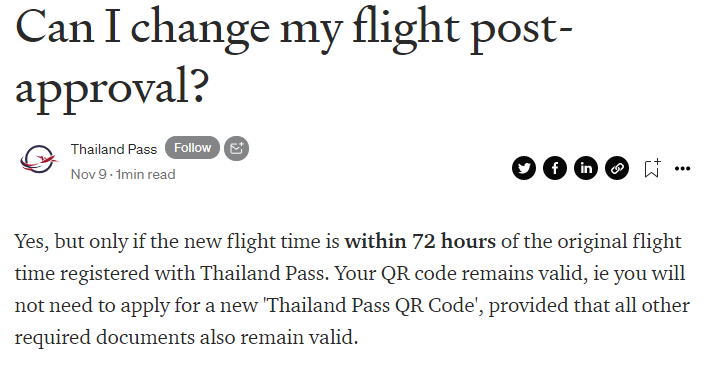Open the Thailand Pass logo avatar
This screenshot has height=379, width=715.
coord(39,160)
